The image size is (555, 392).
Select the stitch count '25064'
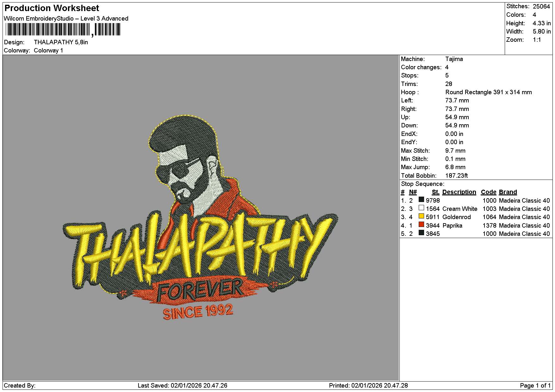541,7
